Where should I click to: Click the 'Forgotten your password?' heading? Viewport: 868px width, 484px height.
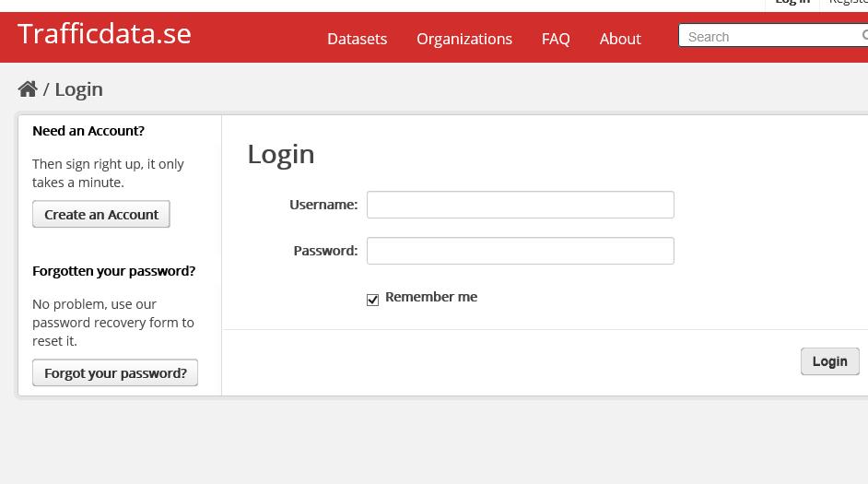click(x=114, y=271)
